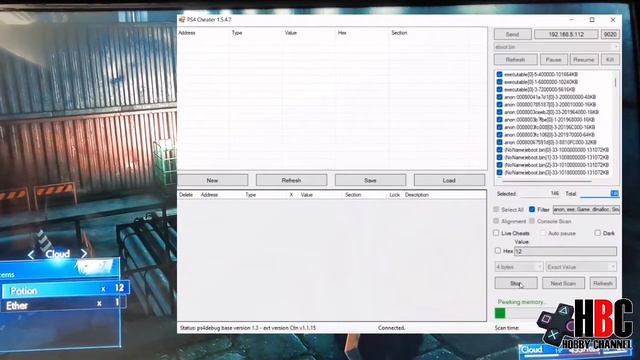Screen dimensions: 640x360
Task: Click the New button under results list
Action: tap(212, 180)
